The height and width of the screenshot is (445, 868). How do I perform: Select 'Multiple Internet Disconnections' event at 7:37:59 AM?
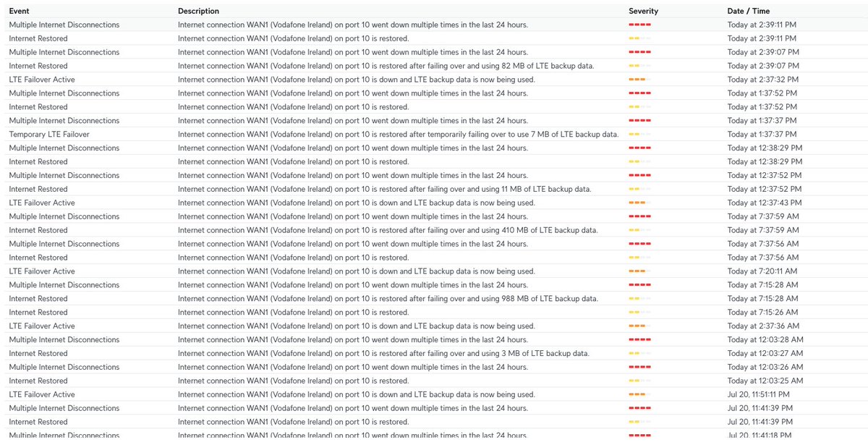point(64,217)
